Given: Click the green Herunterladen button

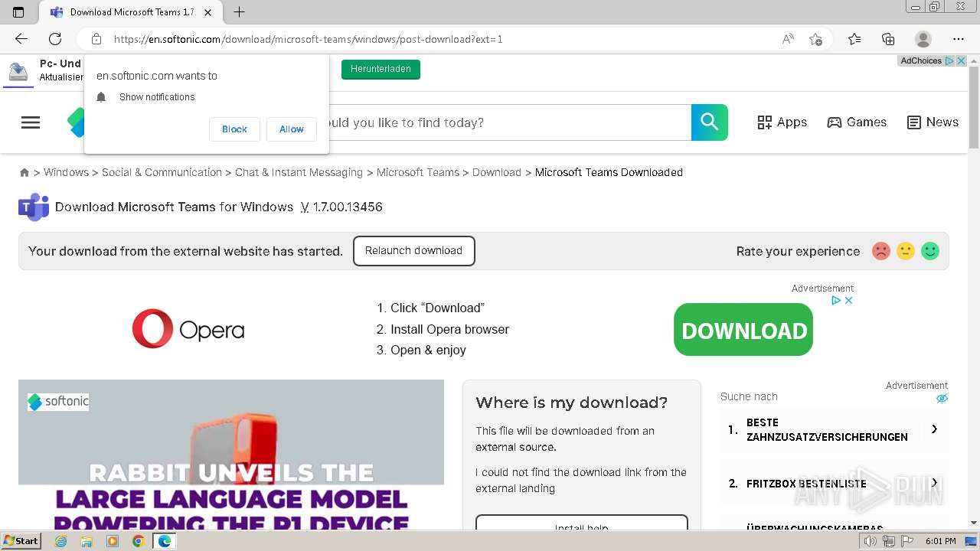Looking at the screenshot, I should [x=381, y=69].
